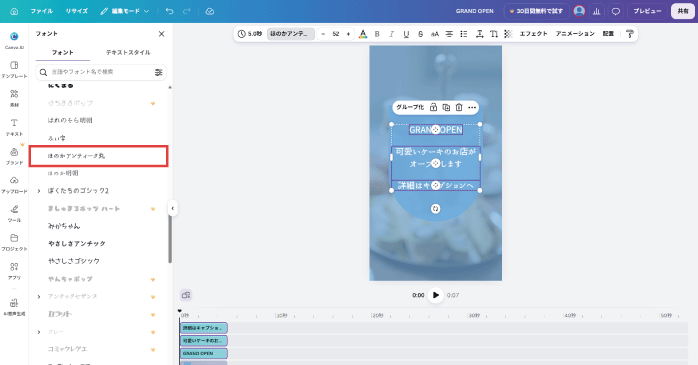
Task: Click the プレビュー button
Action: tap(648, 11)
